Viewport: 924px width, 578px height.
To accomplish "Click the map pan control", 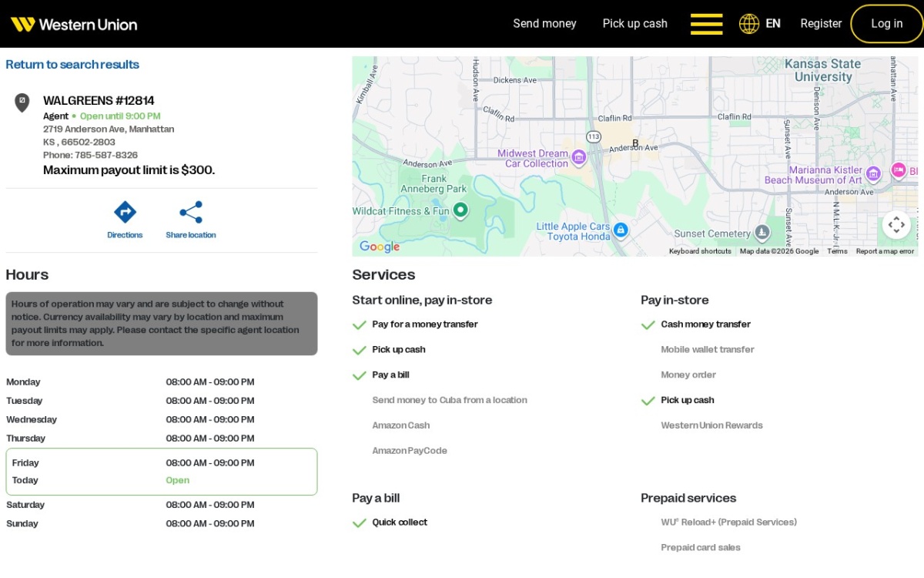I will 896,225.
